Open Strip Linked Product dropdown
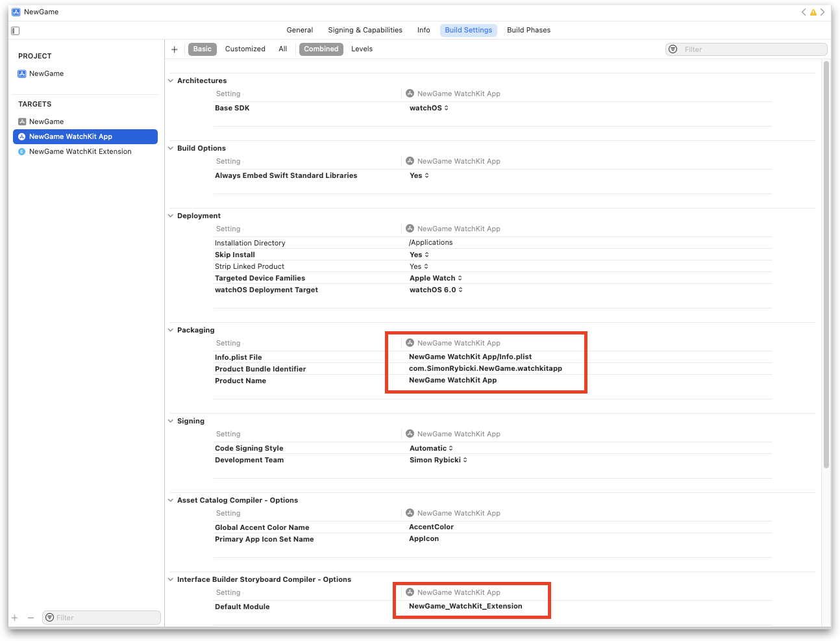Viewport: 840px width, 641px height. pyautogui.click(x=419, y=267)
